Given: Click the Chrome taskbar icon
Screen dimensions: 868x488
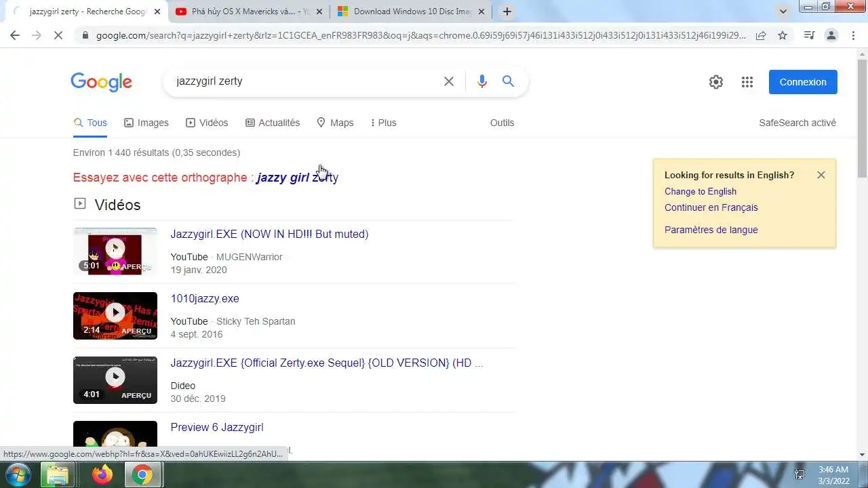Looking at the screenshot, I should (x=142, y=475).
